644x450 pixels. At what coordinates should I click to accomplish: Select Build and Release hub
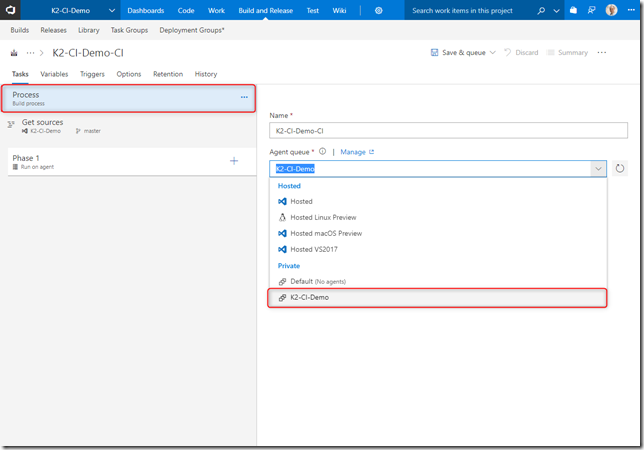point(265,11)
